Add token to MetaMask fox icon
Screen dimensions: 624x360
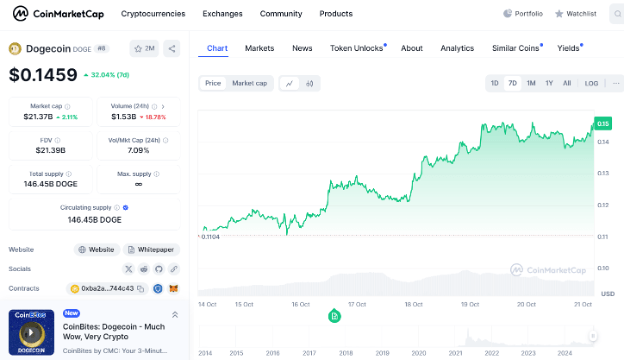(174, 288)
